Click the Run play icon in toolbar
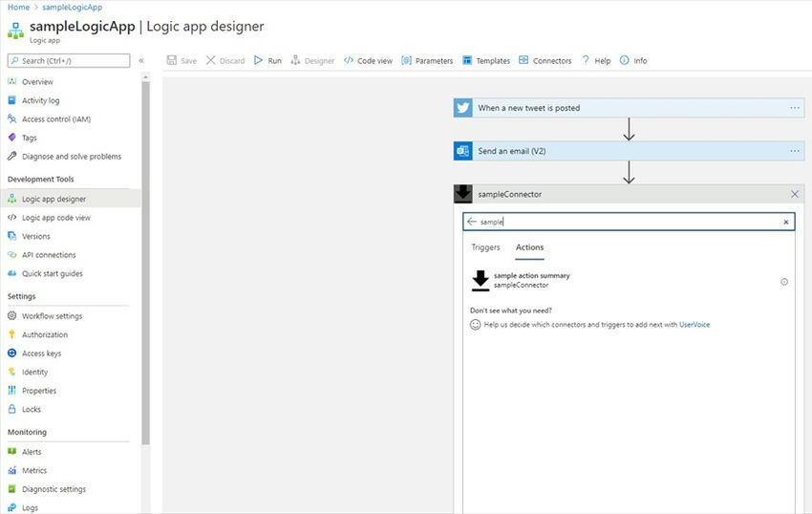Screen dimensions: 812x514 pos(259,60)
